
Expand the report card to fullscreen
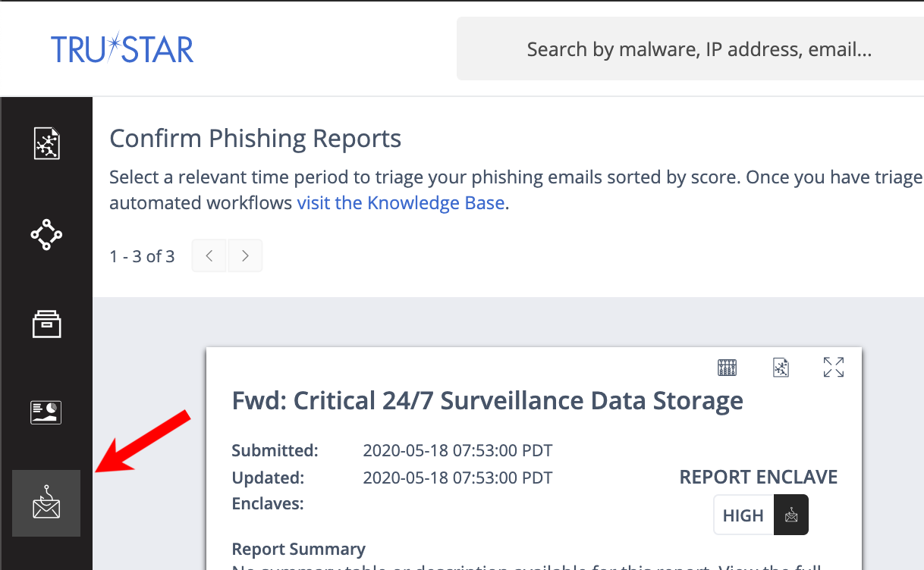834,368
